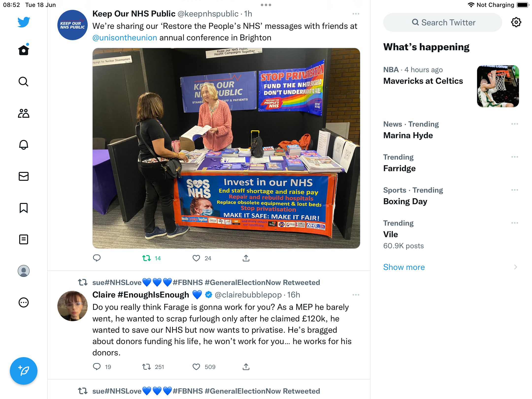Follow the @unisontheunion mention link
The height and width of the screenshot is (399, 532).
click(x=125, y=38)
